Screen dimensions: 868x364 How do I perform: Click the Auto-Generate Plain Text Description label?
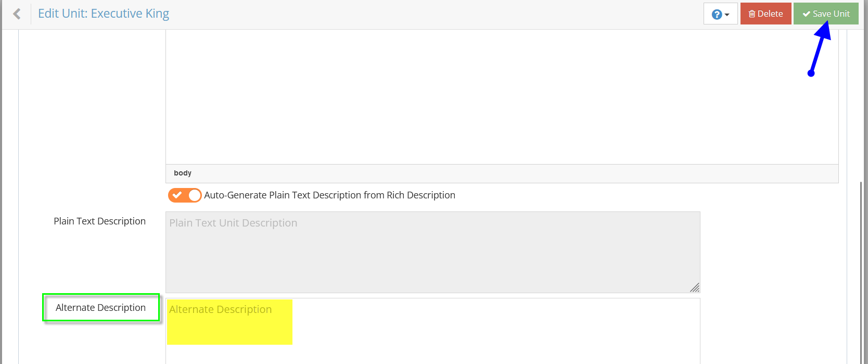[329, 195]
